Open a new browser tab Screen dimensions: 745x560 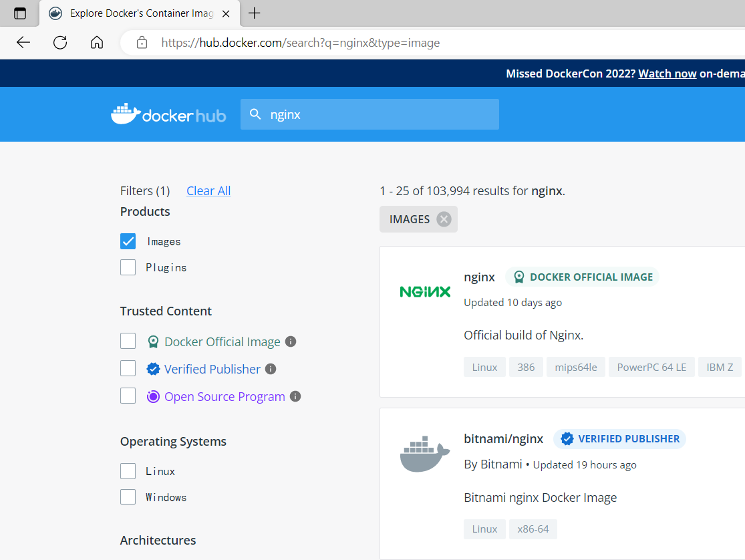(255, 13)
